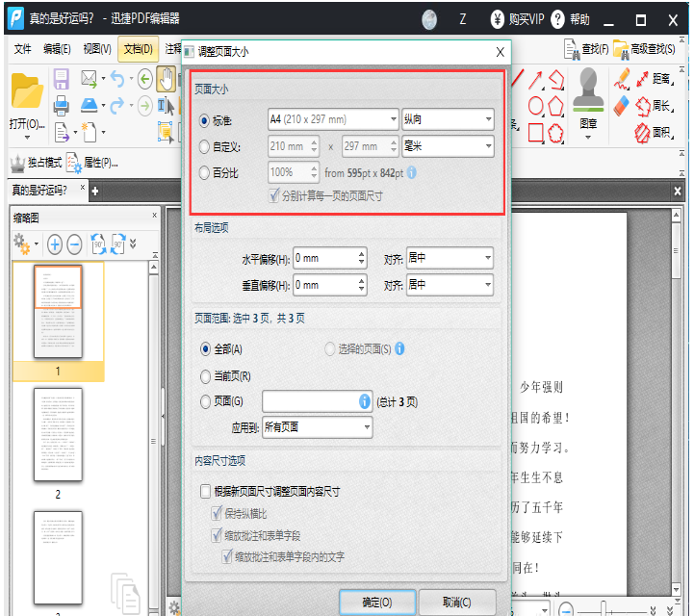
Task: Open the 文件 menu
Action: tap(22, 48)
